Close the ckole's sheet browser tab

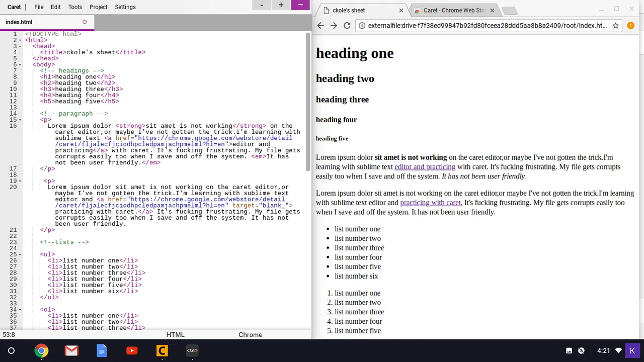[x=401, y=10]
